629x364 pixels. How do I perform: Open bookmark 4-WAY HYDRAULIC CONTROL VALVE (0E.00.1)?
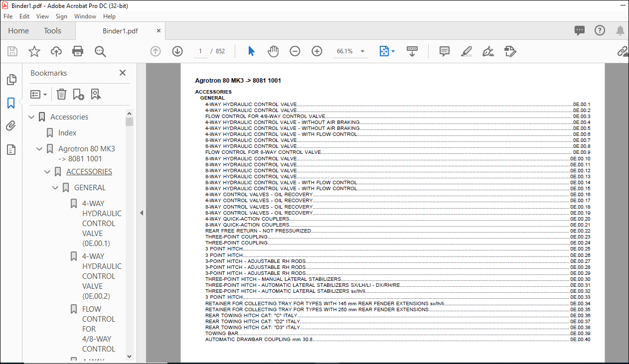[x=102, y=224]
